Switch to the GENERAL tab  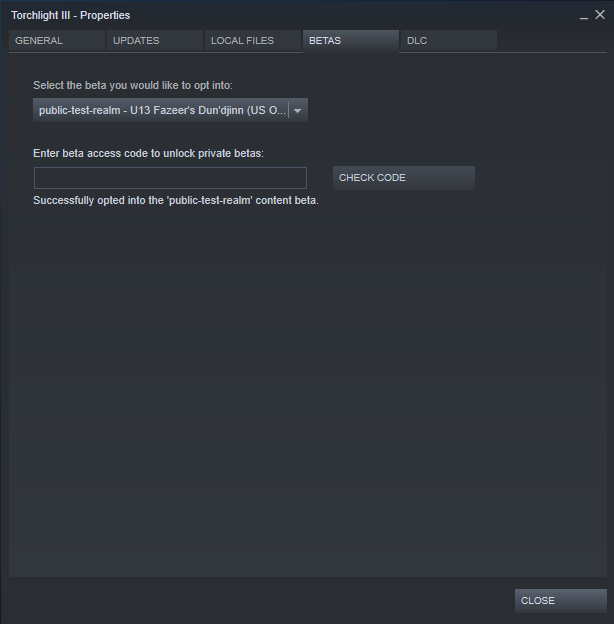point(57,41)
